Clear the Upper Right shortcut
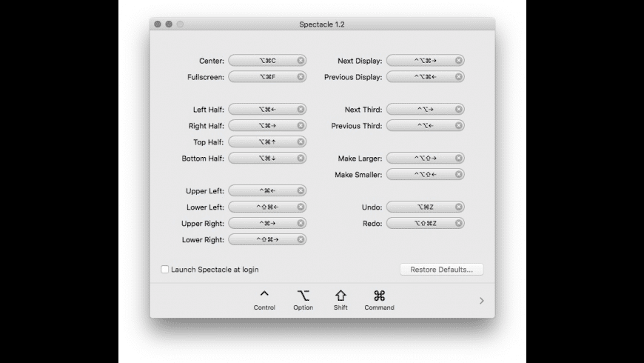 301,223
